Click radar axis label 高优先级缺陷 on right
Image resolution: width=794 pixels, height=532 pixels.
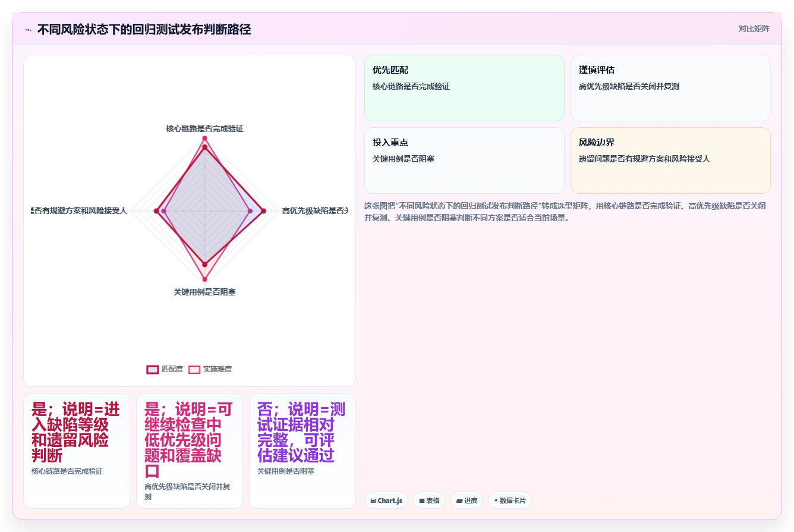point(314,210)
